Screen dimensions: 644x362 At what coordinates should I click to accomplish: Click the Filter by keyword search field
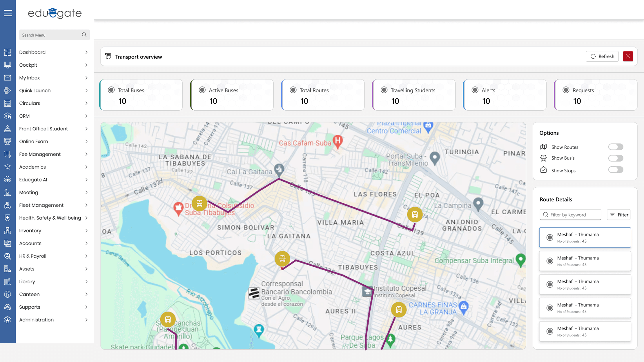570,215
